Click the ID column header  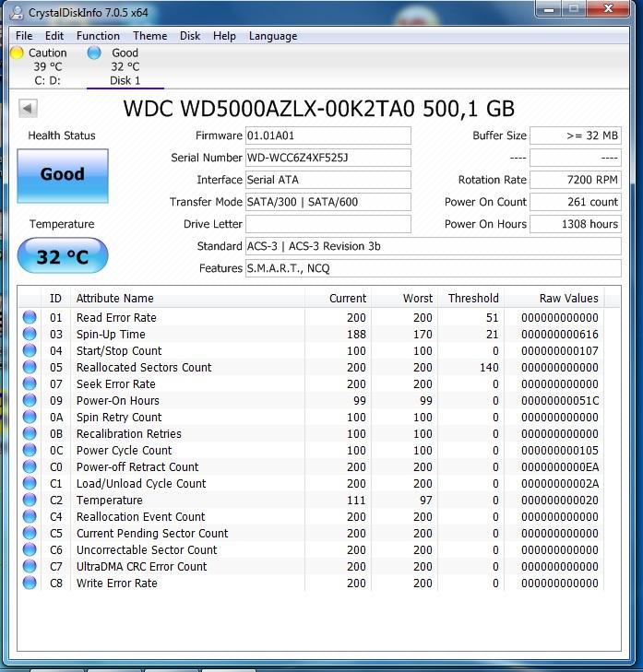point(55,298)
